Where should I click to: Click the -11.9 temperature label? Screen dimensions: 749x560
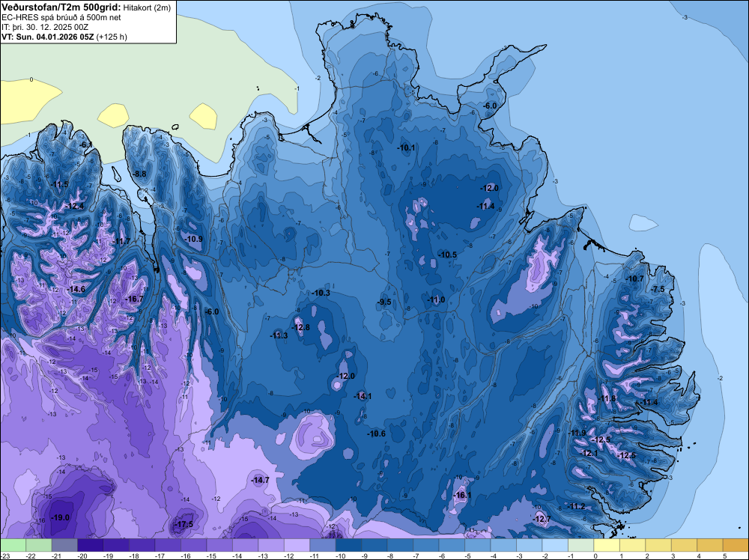pos(577,433)
